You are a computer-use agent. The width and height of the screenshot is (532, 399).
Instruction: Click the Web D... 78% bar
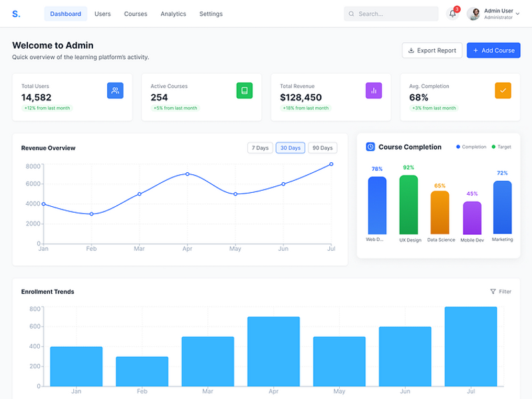click(377, 205)
